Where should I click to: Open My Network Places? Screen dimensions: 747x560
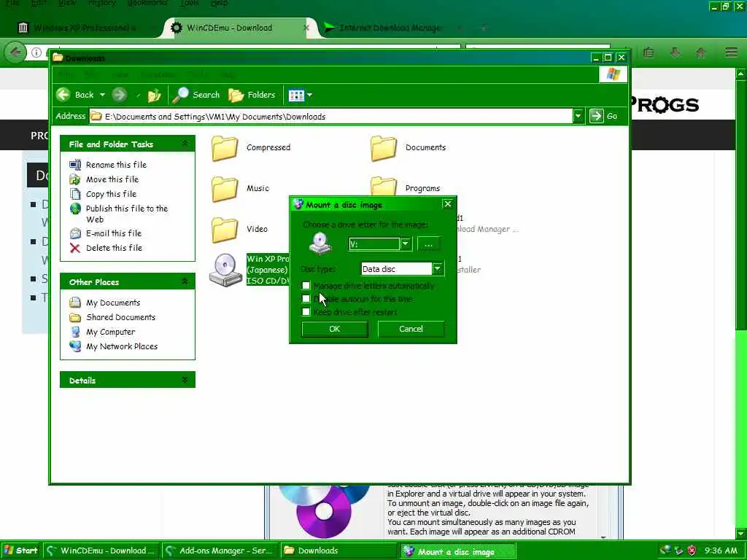tap(122, 346)
